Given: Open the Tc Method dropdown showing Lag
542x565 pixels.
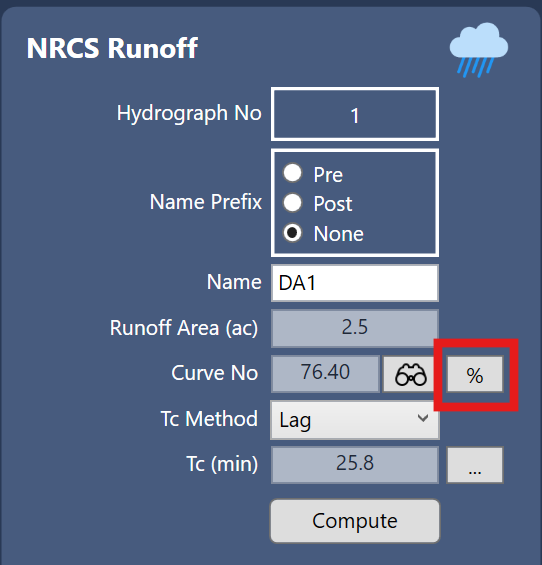Looking at the screenshot, I should pyautogui.click(x=355, y=420).
